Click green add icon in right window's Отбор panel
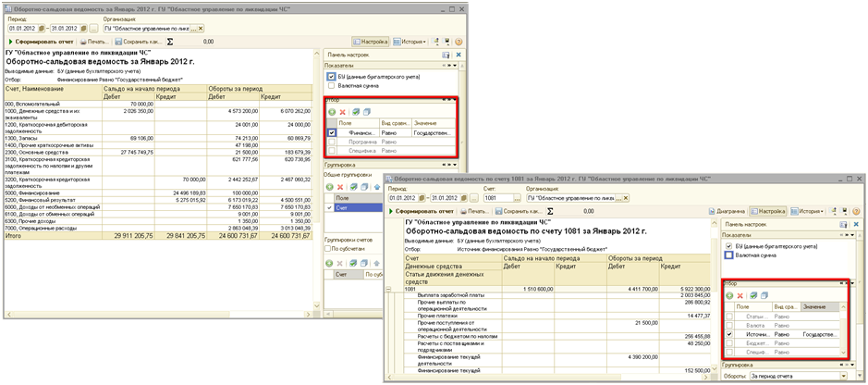Screen dimensions: 868x385 [x=728, y=295]
